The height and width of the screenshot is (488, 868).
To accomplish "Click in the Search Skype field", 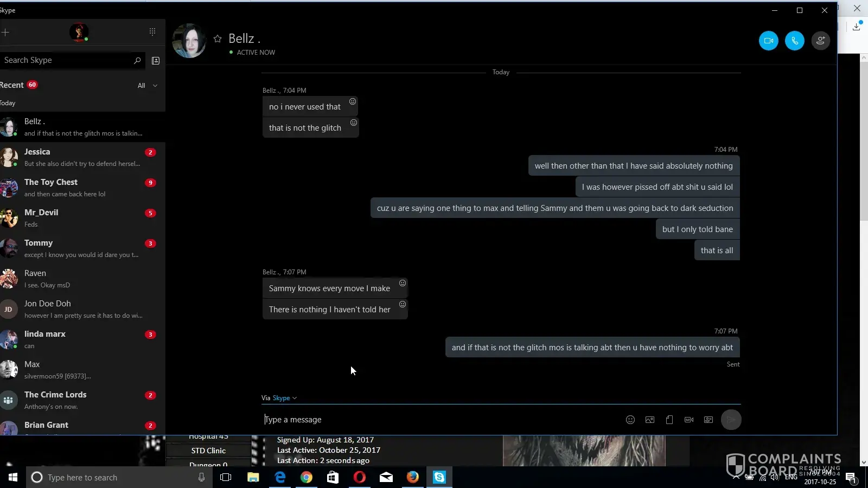I will click(65, 60).
